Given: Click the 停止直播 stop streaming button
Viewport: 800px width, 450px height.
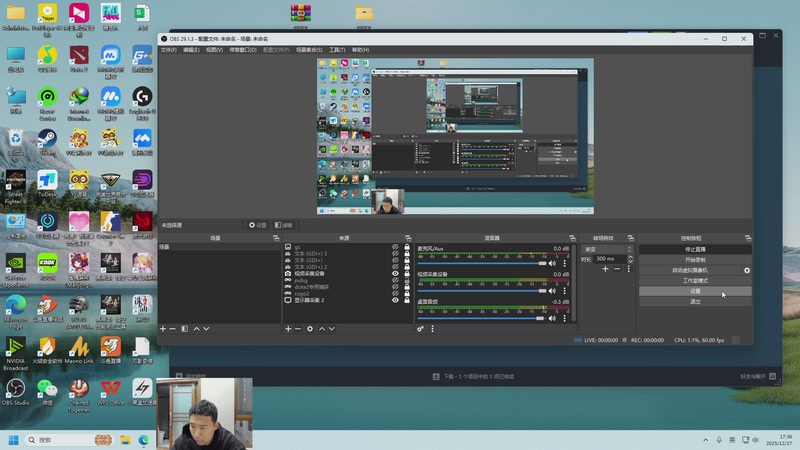Looking at the screenshot, I should coord(695,249).
